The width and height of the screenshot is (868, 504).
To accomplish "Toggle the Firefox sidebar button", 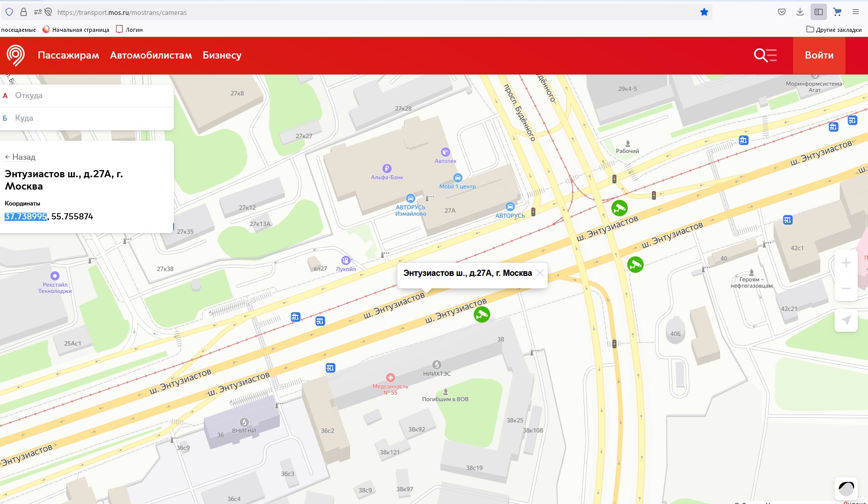I will (x=819, y=12).
